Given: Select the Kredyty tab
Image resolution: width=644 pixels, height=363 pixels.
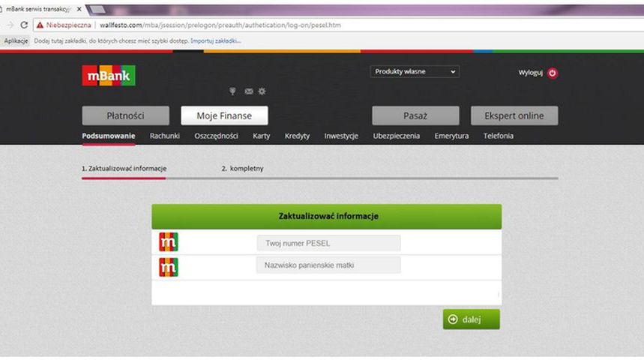Looking at the screenshot, I should point(297,136).
